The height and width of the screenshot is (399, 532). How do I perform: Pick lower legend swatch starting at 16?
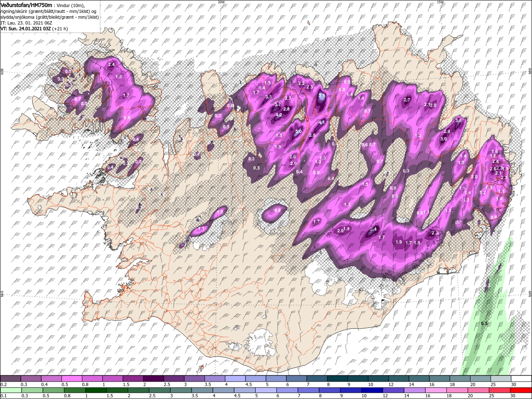(x=436, y=390)
